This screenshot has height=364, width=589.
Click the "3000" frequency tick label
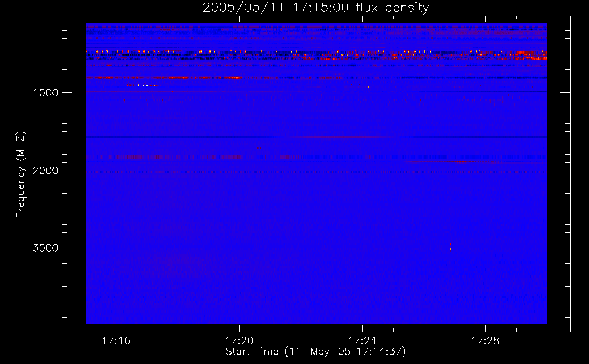(46, 248)
